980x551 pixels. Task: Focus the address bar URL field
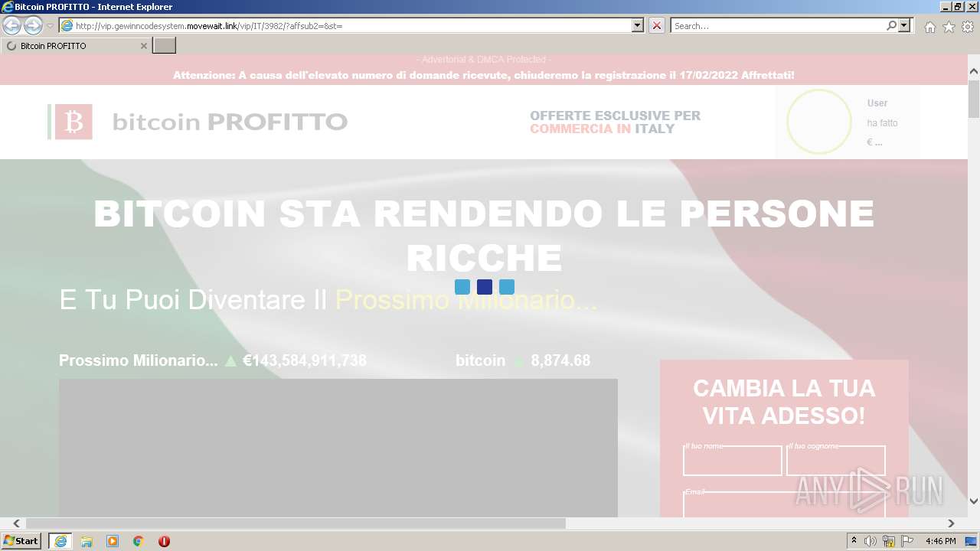pyautogui.click(x=345, y=25)
